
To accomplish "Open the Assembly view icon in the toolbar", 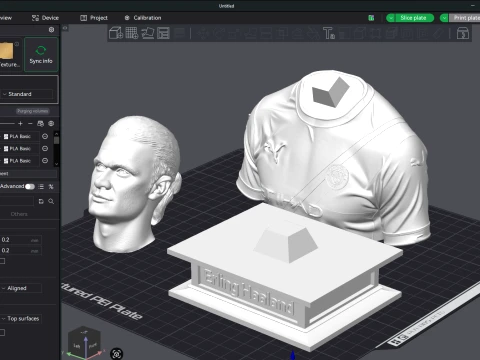I will coord(463,33).
